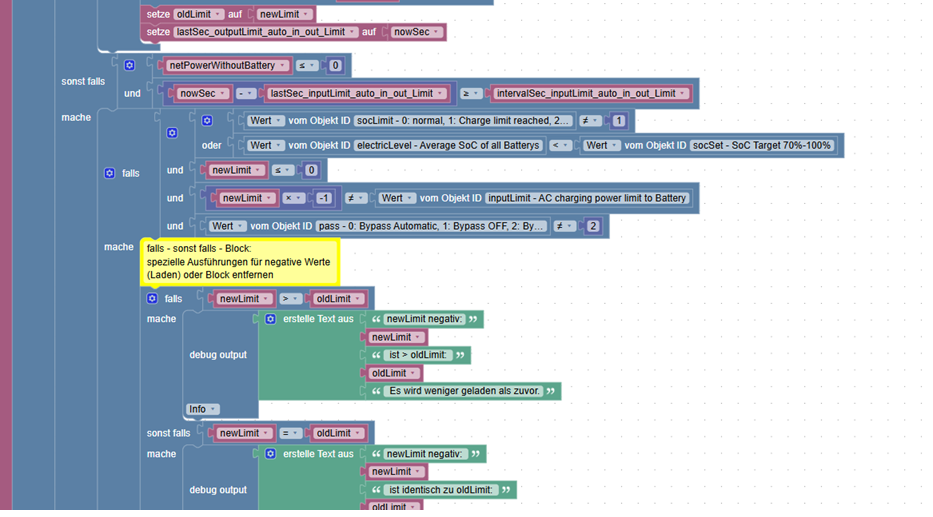
Task: Open the × arithmetic operator dropdown
Action: 294,198
